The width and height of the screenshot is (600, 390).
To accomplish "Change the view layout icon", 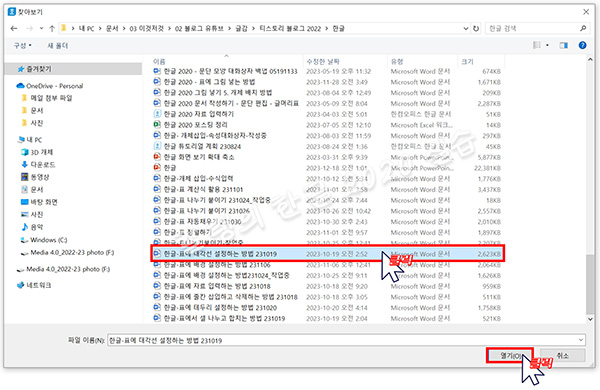I will tap(537, 45).
